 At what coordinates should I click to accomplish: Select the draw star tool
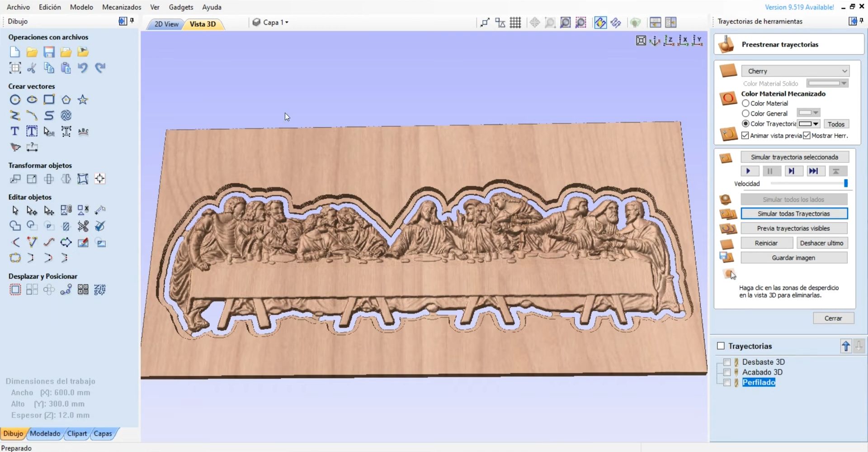click(83, 100)
